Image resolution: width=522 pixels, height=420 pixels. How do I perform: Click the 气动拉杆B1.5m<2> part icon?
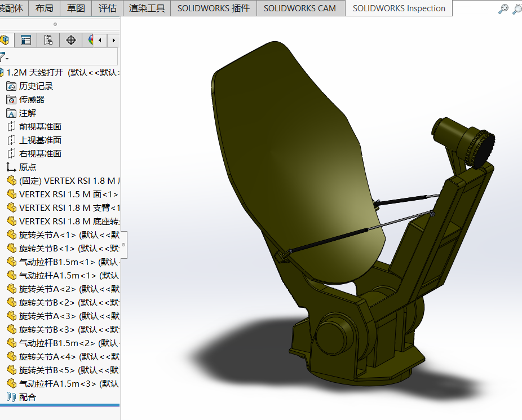[x=11, y=343]
